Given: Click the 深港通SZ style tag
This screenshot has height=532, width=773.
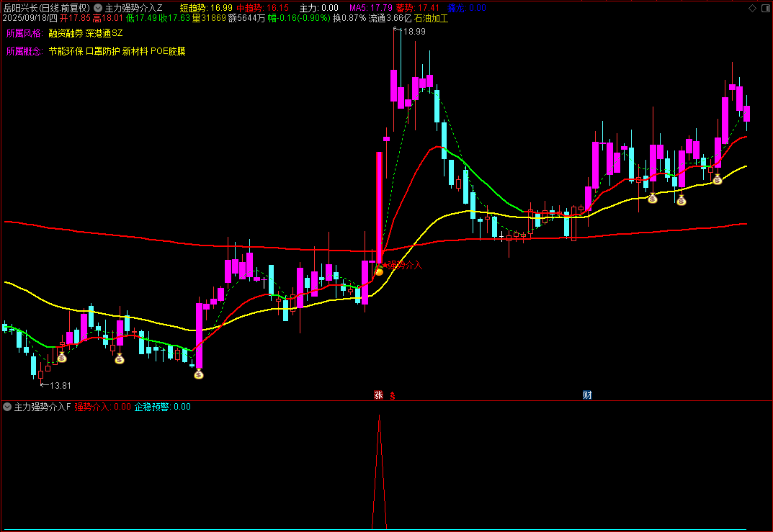Looking at the screenshot, I should click(x=104, y=34).
